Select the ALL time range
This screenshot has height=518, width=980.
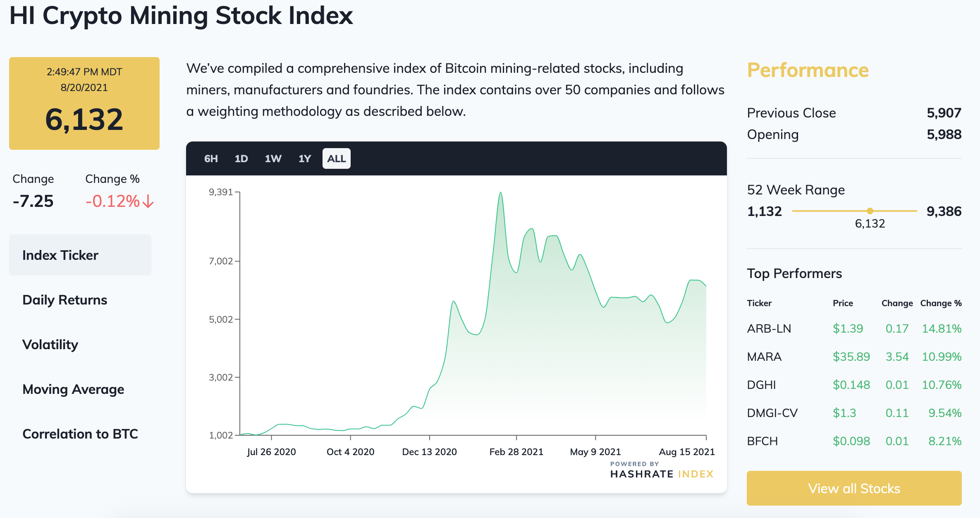(336, 158)
